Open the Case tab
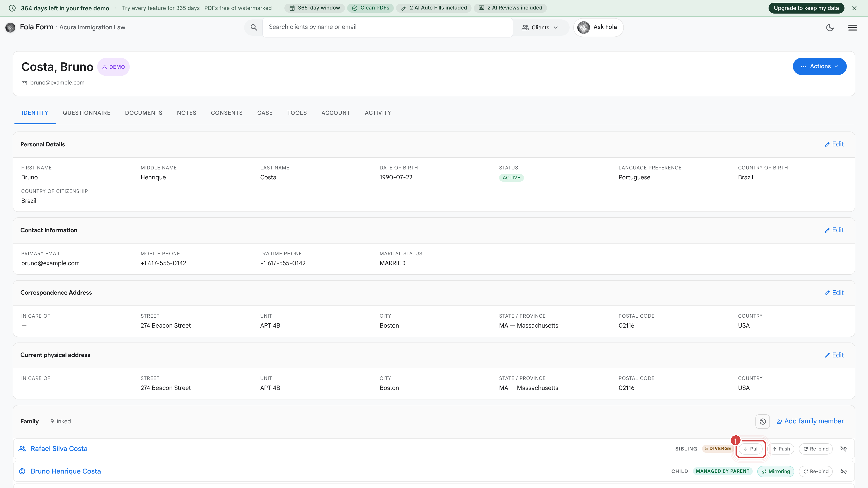 (265, 113)
